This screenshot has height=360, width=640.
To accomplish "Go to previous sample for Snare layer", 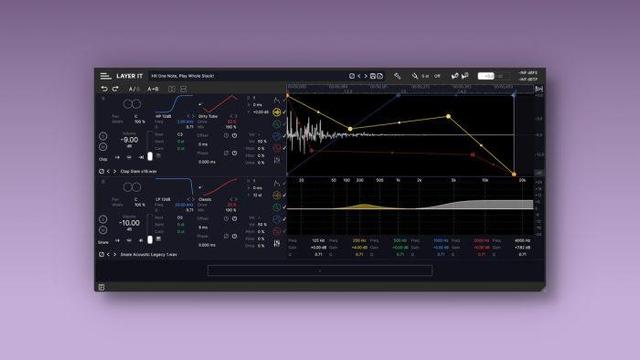I will click(108, 254).
